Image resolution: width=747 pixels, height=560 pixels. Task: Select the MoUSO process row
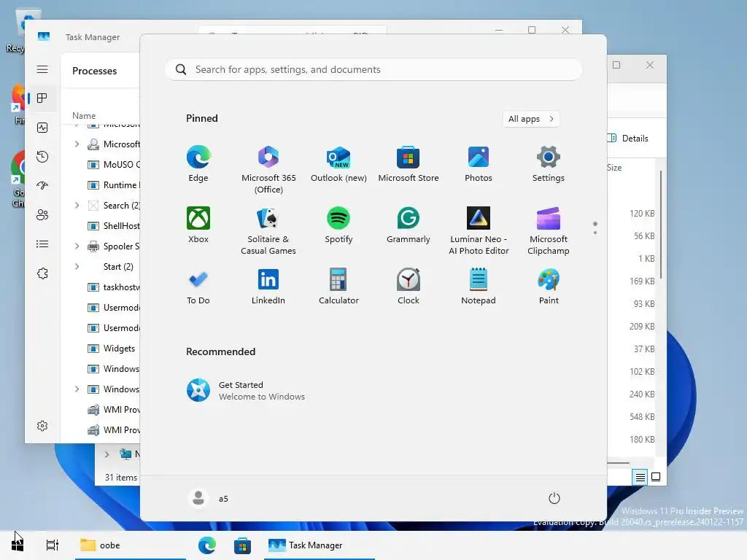point(101,164)
